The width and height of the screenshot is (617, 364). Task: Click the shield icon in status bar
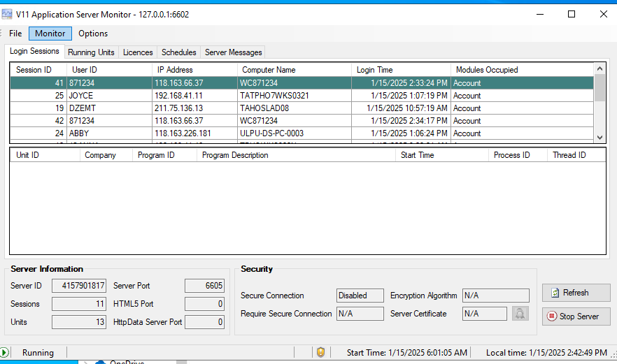[x=320, y=353]
